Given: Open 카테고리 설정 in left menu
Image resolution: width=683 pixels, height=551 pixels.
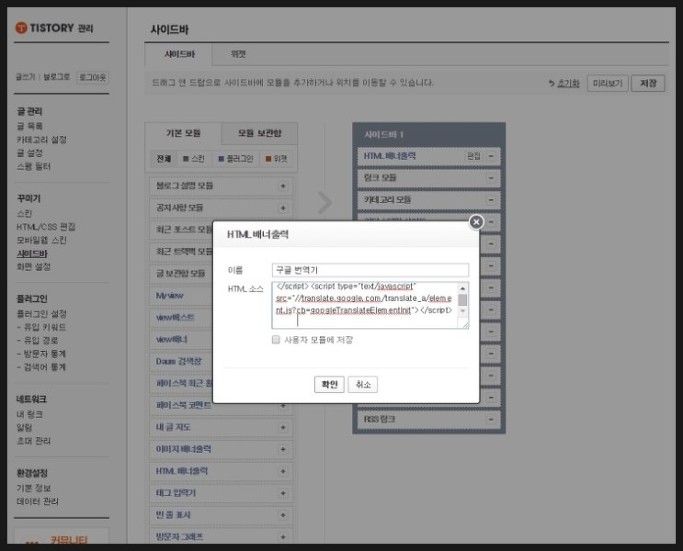Looking at the screenshot, I should coord(41,140).
